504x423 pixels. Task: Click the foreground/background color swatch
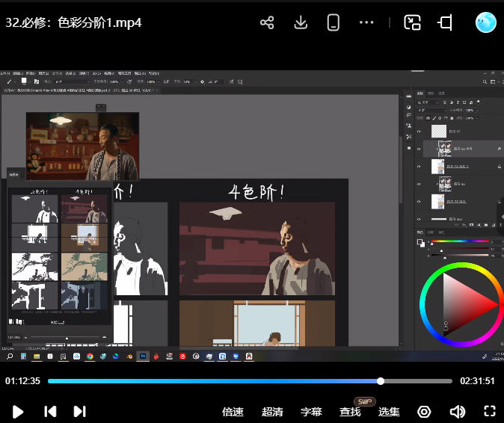coord(421,243)
